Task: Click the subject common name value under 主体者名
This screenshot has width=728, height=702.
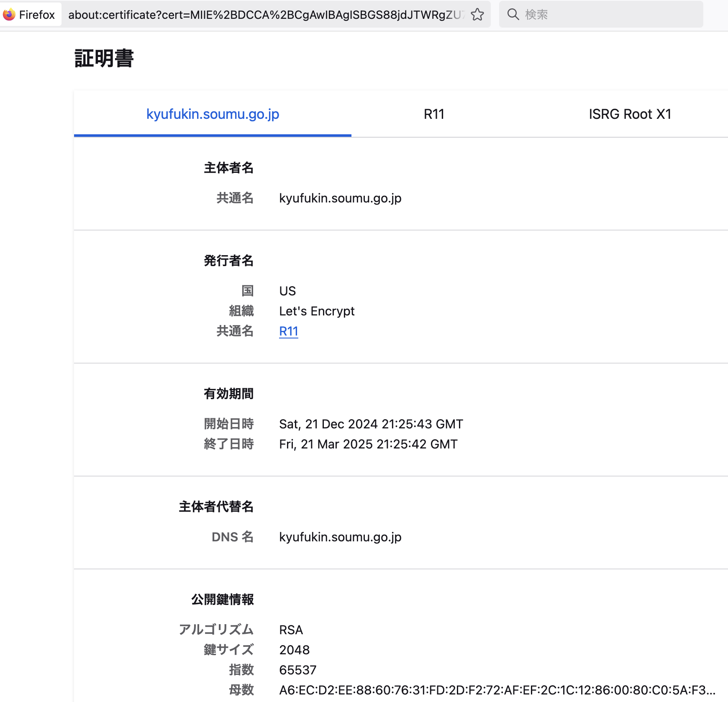Action: [x=340, y=198]
